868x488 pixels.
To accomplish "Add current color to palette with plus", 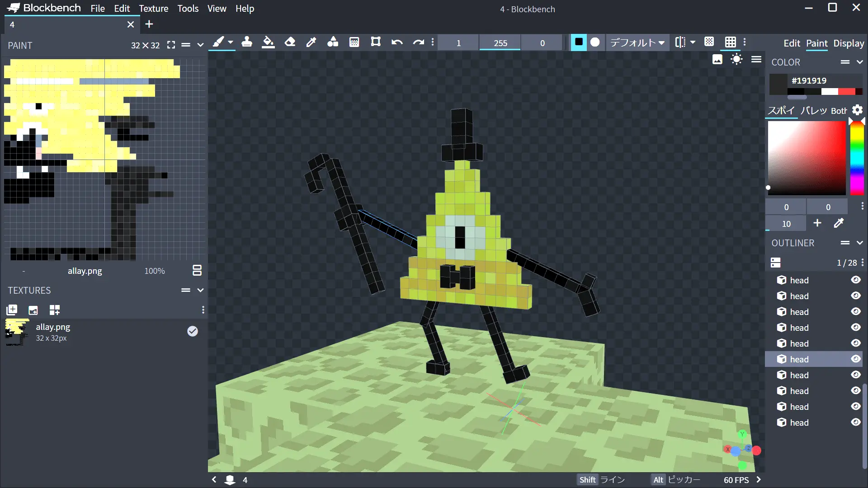I will (817, 223).
